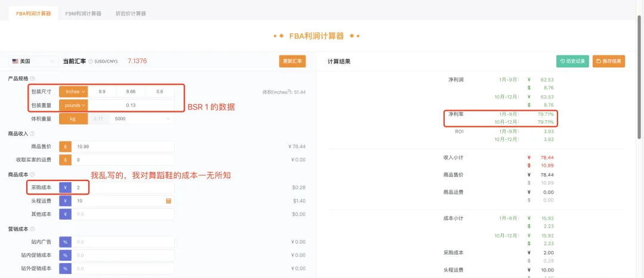This screenshot has width=644, height=278.
Task: Click the help icon beside 当前汇率
Action: 91,61
